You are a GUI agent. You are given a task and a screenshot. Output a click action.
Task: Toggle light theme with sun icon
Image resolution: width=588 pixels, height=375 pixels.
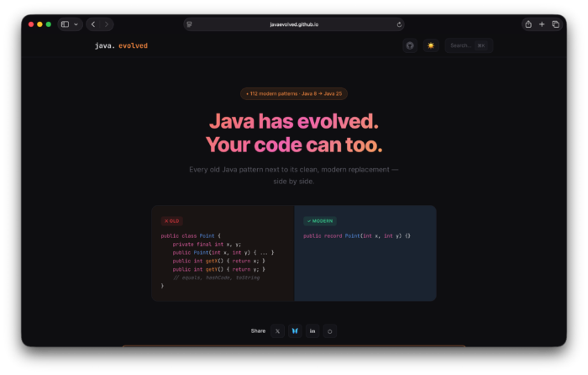coord(431,45)
